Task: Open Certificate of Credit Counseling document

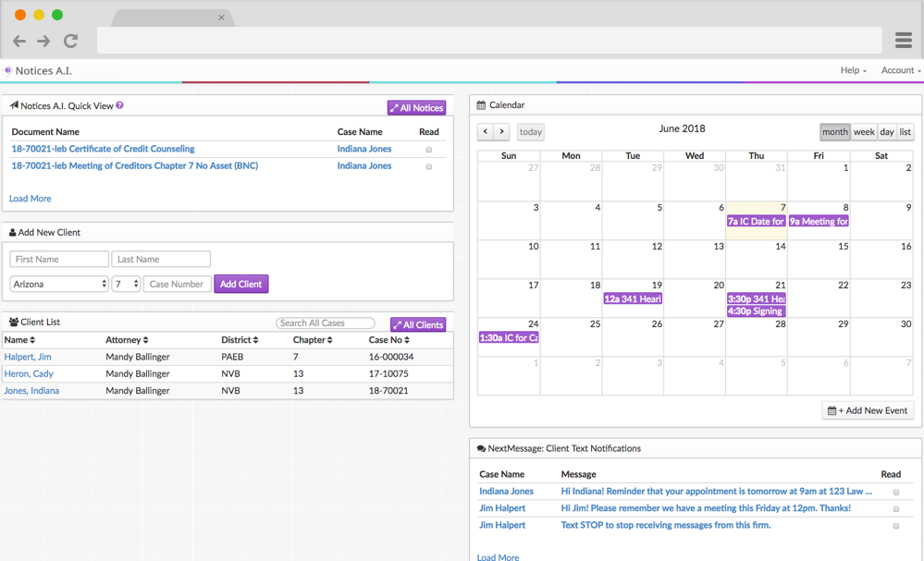Action: [103, 149]
